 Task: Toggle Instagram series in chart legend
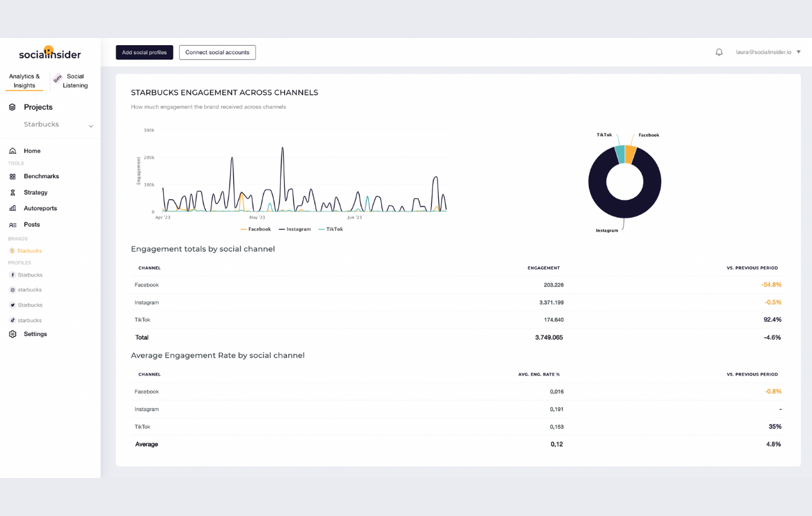(x=295, y=229)
